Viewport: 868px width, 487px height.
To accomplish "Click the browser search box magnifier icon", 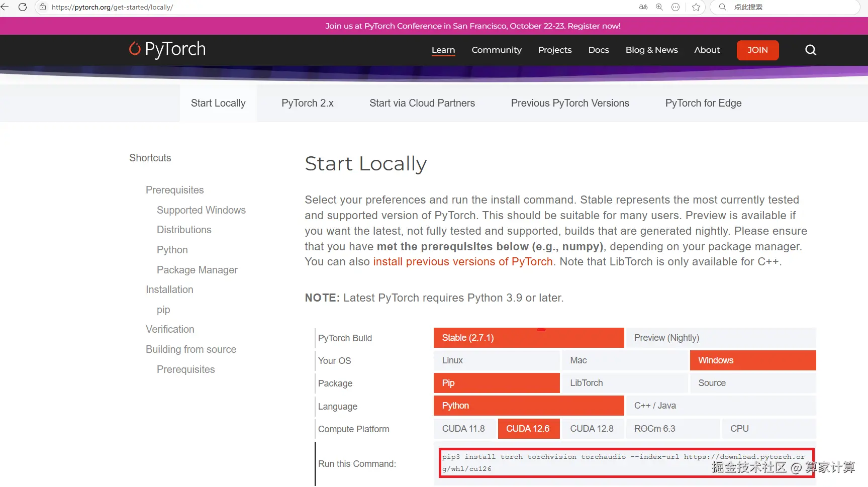I will tap(722, 7).
